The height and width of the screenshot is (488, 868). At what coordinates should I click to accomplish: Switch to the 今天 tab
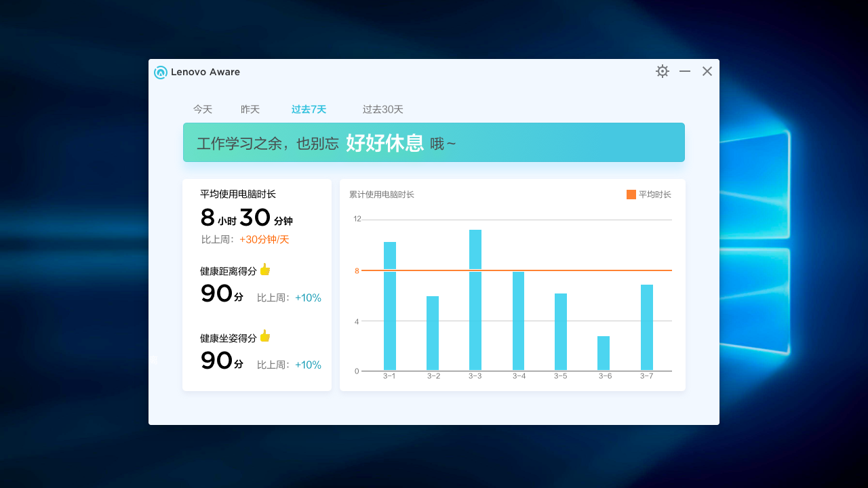pyautogui.click(x=202, y=109)
